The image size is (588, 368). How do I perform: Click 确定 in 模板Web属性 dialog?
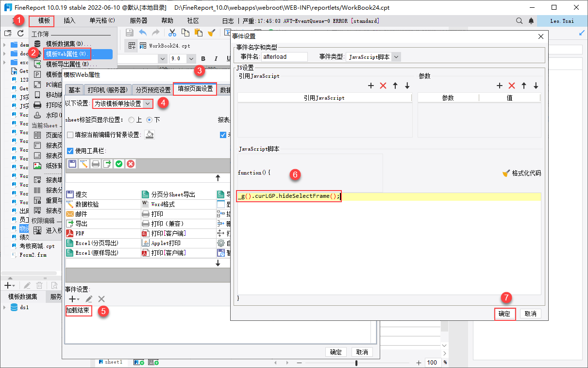336,352
